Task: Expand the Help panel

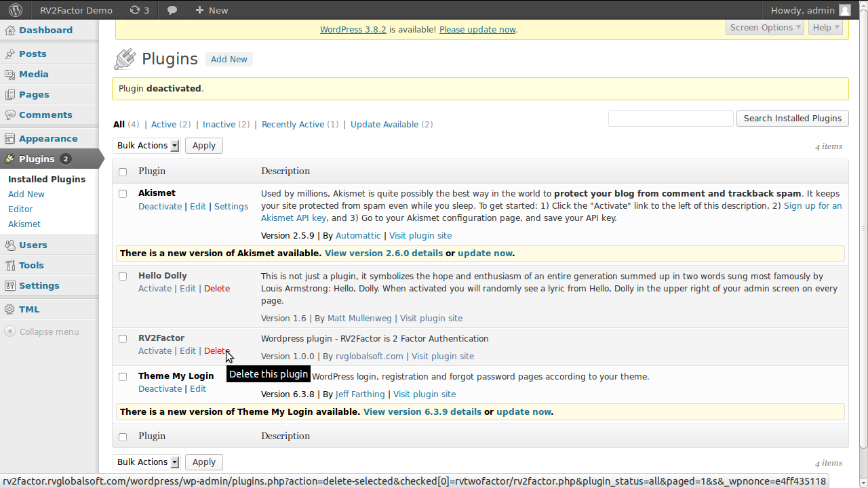Action: tap(825, 27)
